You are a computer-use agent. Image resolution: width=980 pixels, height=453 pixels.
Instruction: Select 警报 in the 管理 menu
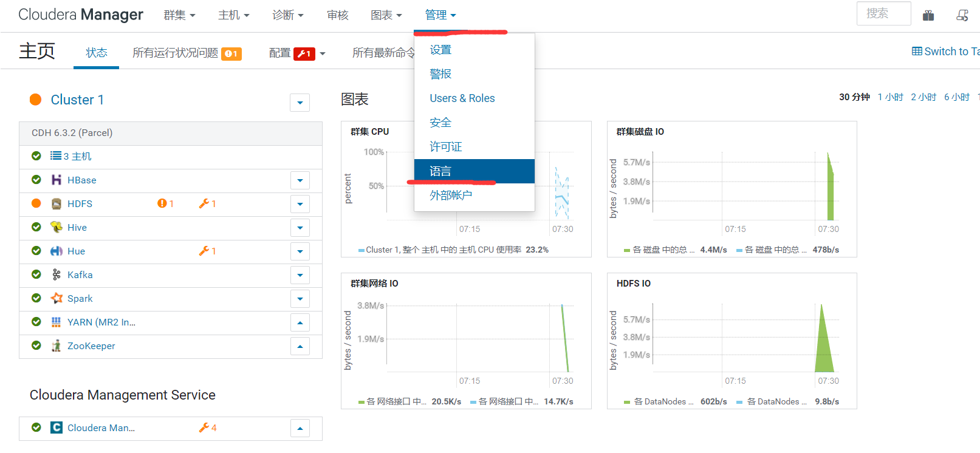point(475,74)
